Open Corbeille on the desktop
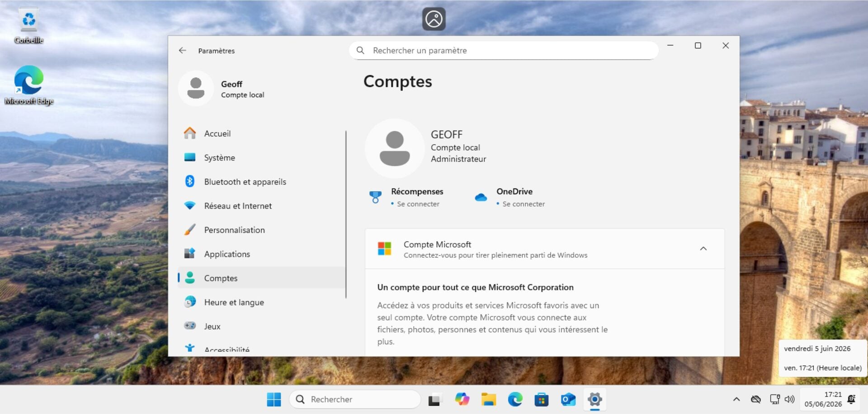The image size is (868, 414). pyautogui.click(x=28, y=26)
